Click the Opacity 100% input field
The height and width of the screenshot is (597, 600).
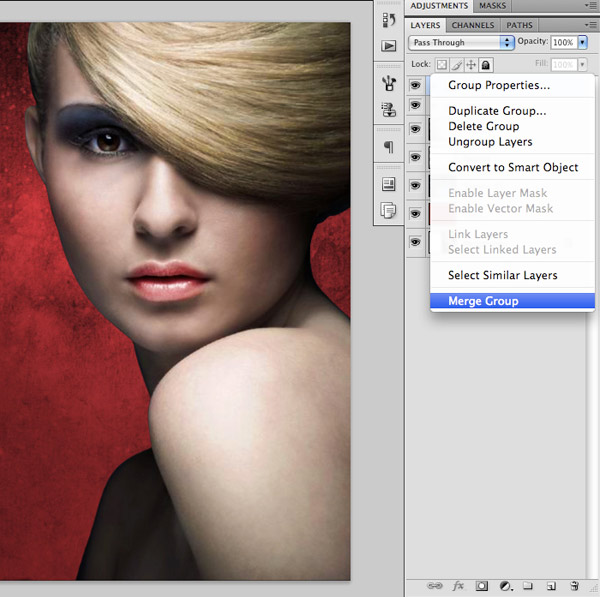(x=562, y=43)
